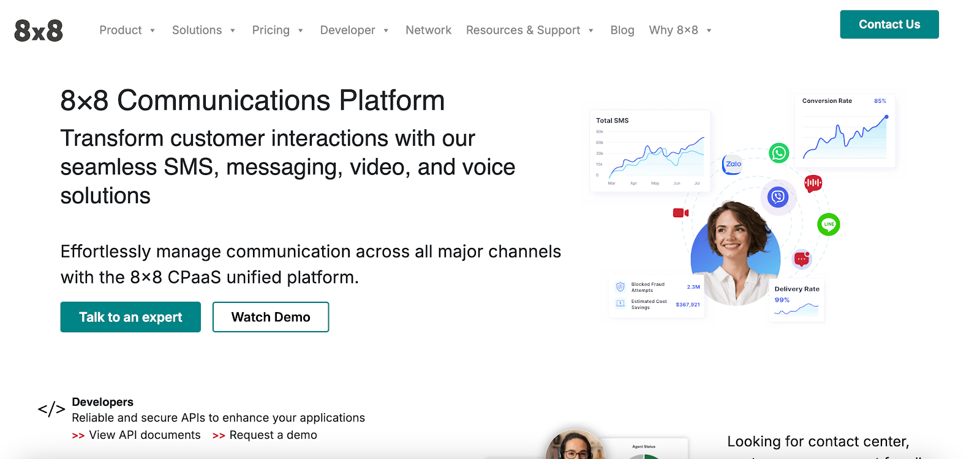Click 'Looking for contact center' text
The image size is (980, 459).
pos(818,441)
